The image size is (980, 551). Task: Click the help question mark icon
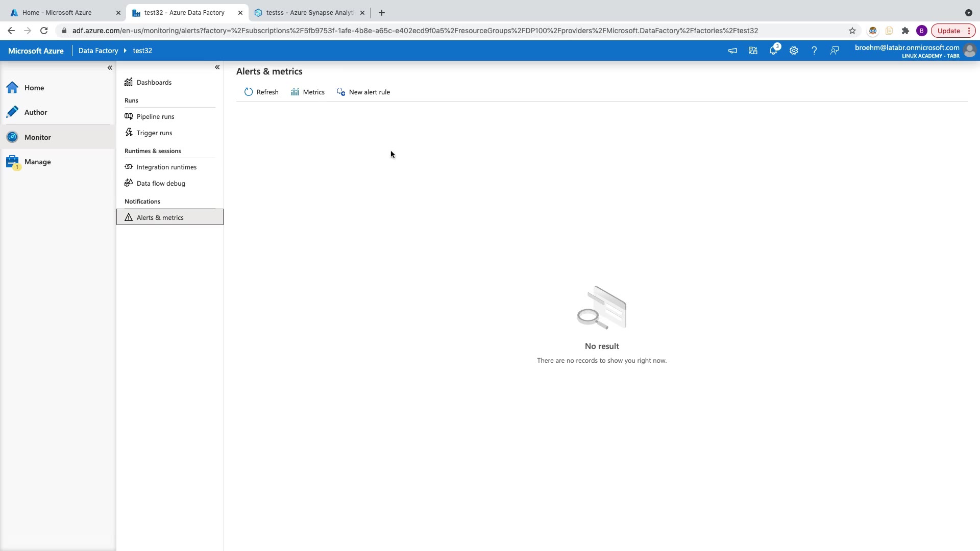point(814,51)
